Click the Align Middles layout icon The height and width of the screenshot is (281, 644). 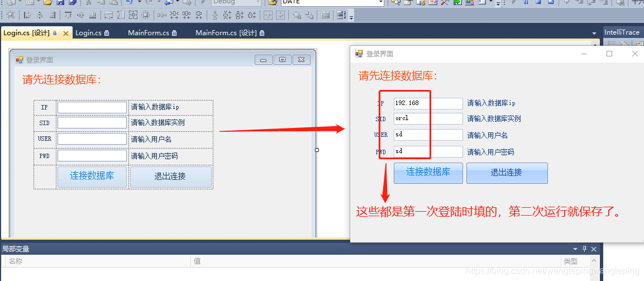(80, 16)
